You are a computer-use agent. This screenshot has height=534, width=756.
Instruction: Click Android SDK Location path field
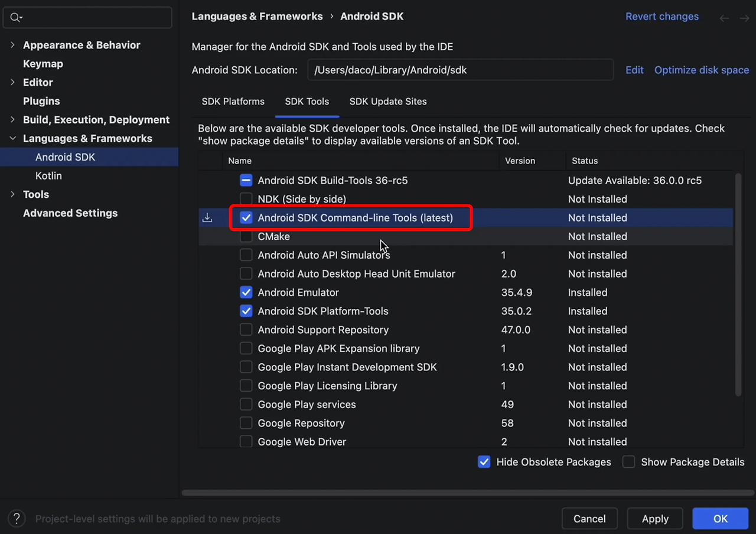(x=461, y=70)
